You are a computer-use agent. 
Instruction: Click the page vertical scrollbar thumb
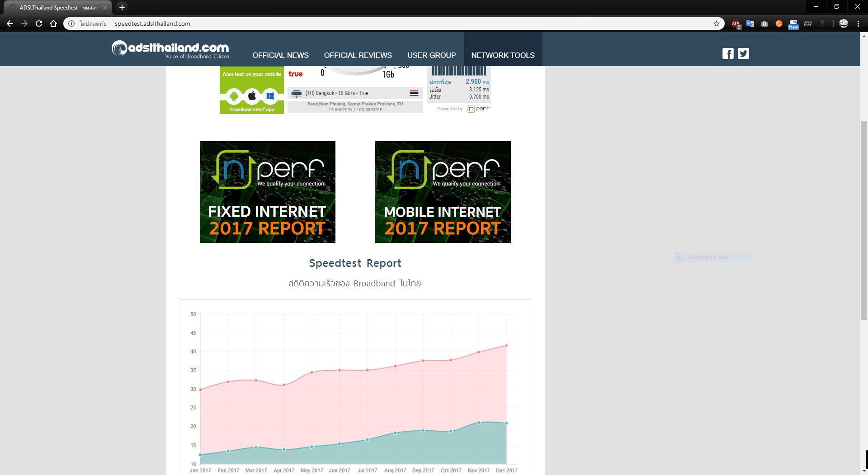click(864, 220)
